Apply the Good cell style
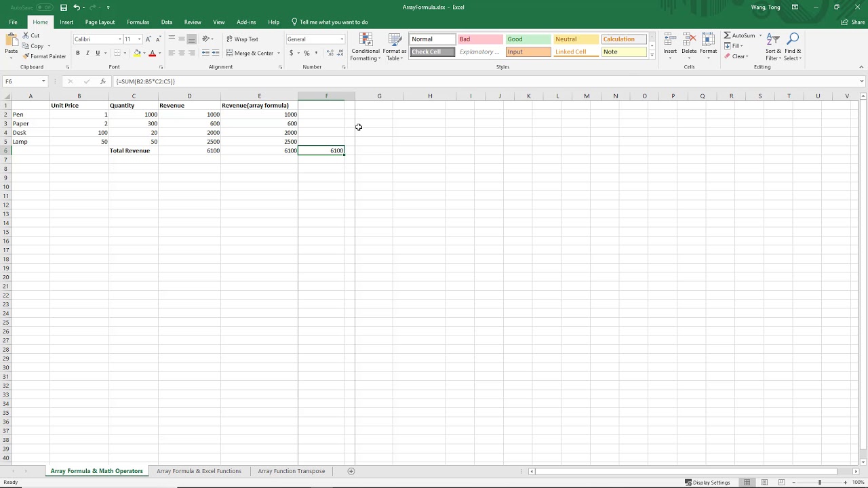This screenshot has width=868, height=488. click(x=528, y=39)
